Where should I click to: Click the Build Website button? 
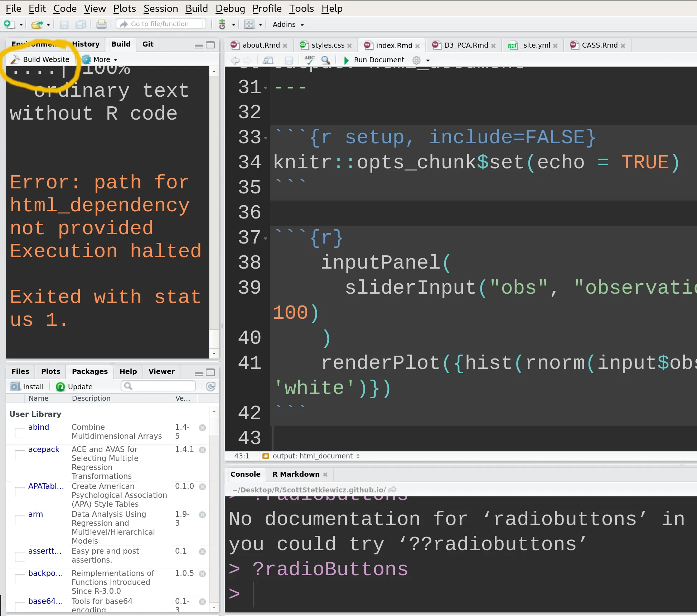40,59
